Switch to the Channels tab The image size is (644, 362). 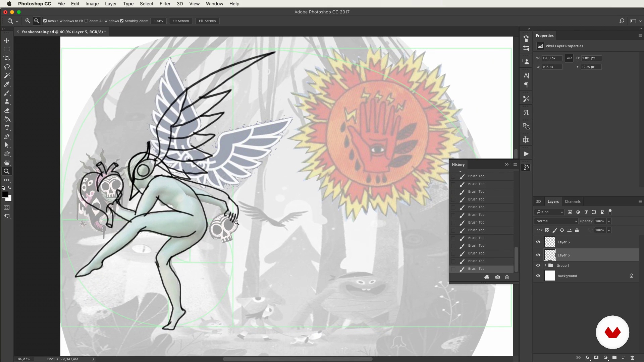click(x=573, y=201)
